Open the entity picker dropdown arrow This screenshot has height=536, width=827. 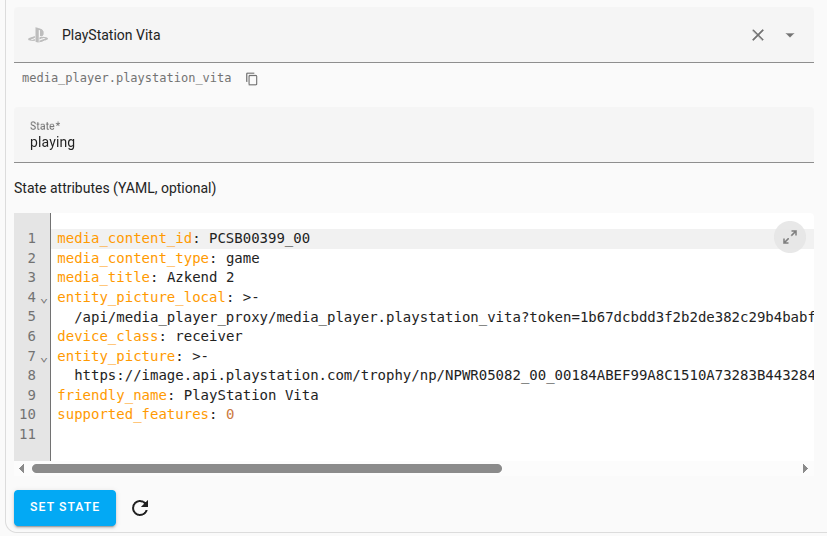(790, 35)
